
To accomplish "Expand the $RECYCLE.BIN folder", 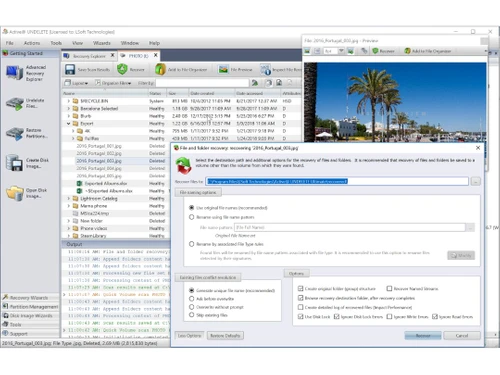I will pyautogui.click(x=69, y=101).
